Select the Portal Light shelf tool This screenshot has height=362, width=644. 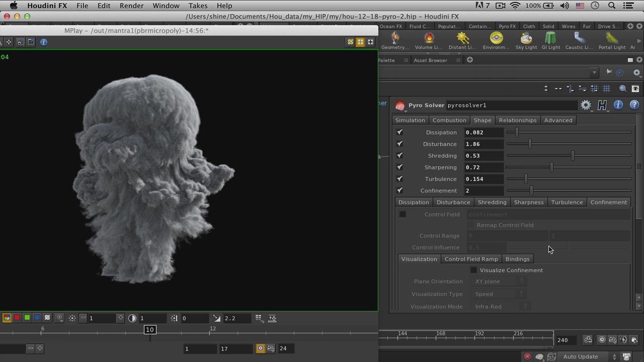612,41
